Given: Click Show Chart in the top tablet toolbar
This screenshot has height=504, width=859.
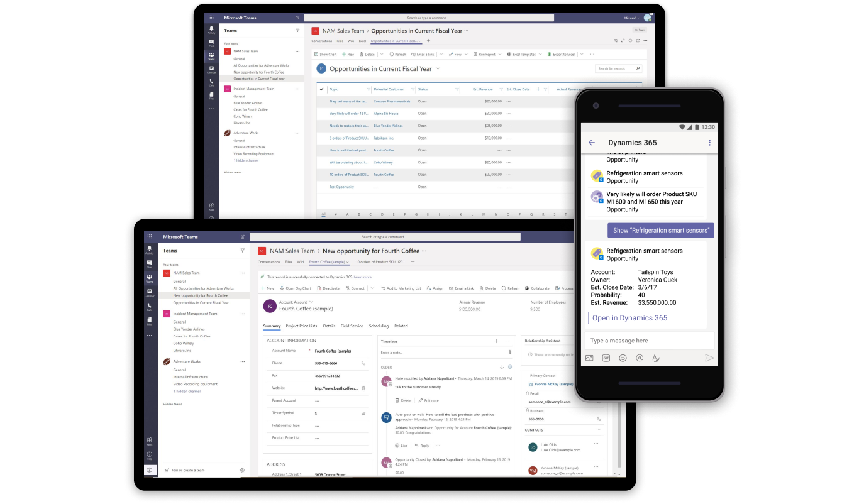Looking at the screenshot, I should (325, 55).
